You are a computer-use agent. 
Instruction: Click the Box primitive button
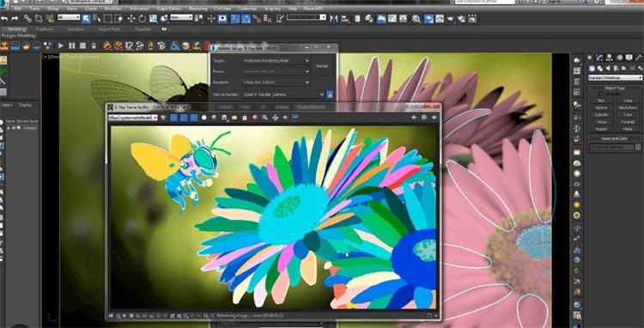(601, 100)
